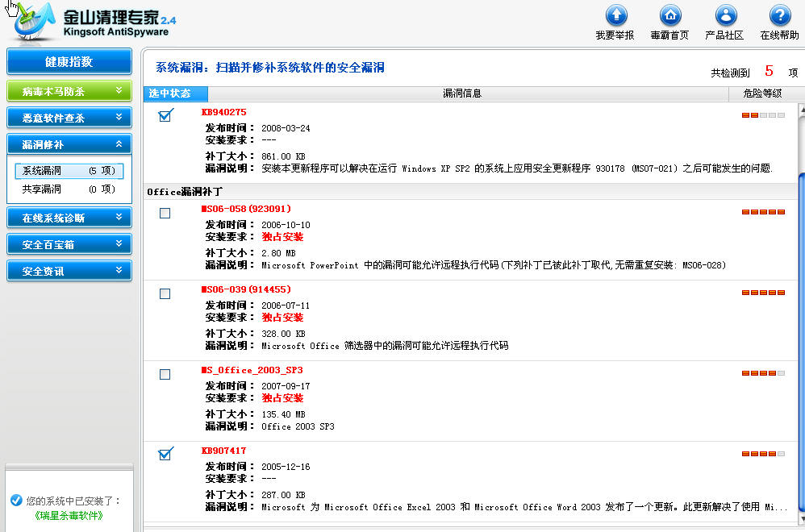Click the blue checkmark status icon at bottom left
Viewport: 805px width, 532px height.
coord(16,501)
